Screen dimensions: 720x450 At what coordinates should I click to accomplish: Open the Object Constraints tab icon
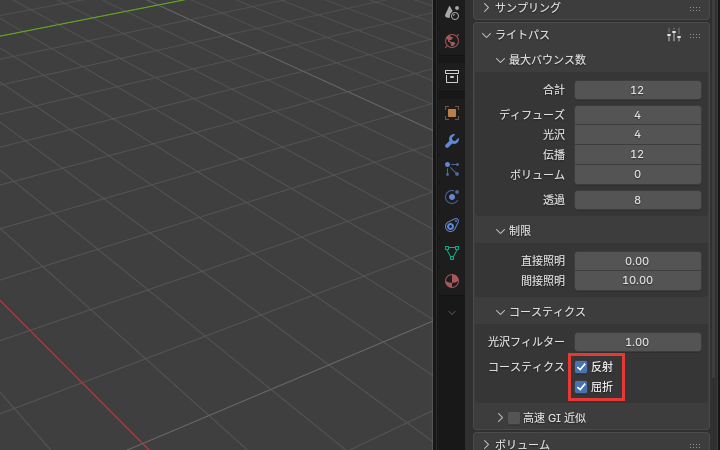[x=452, y=225]
